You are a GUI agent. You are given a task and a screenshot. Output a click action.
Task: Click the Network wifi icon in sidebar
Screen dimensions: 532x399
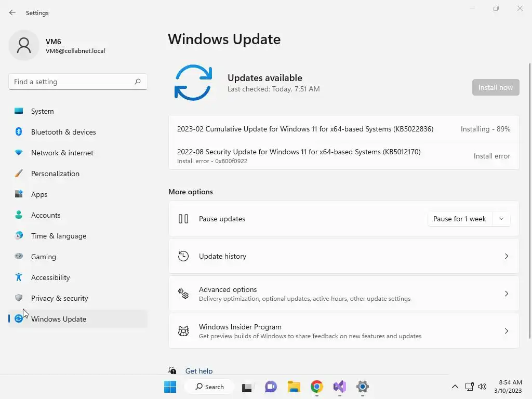coord(19,152)
